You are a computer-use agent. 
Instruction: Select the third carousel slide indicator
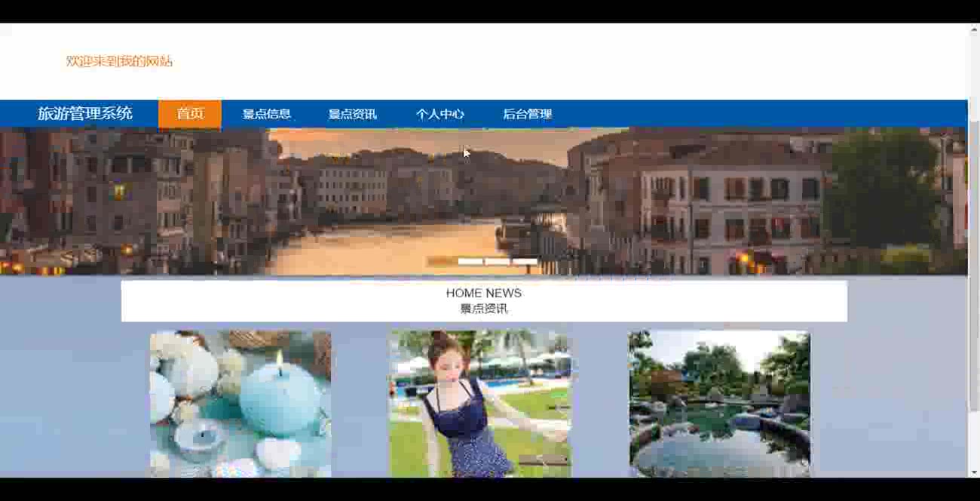coord(498,262)
